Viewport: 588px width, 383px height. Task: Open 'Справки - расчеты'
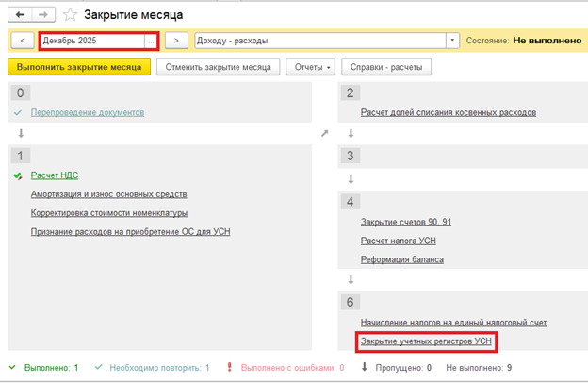(386, 67)
